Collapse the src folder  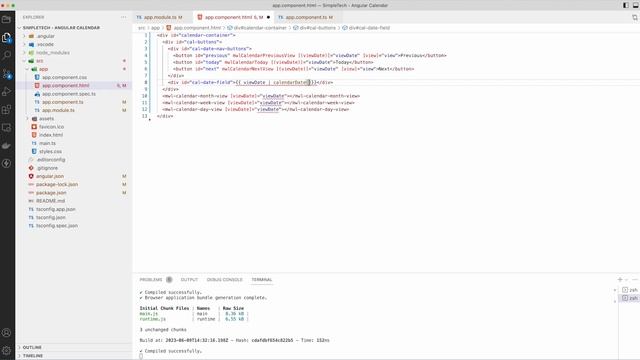(39, 61)
